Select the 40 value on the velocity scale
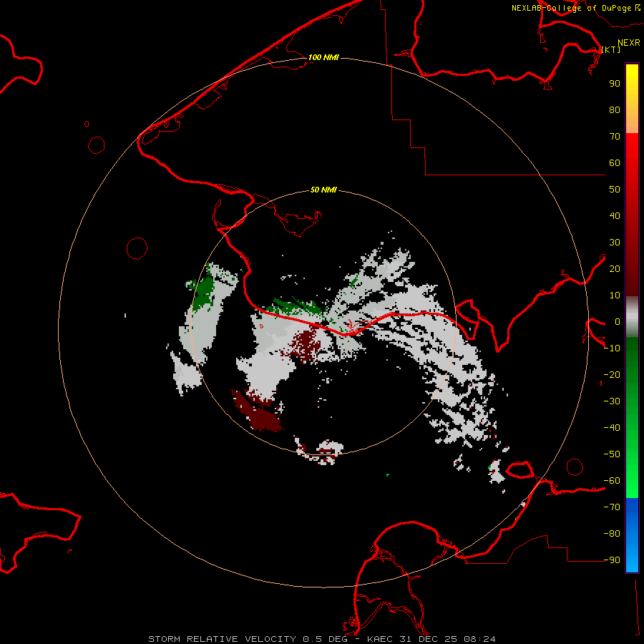This screenshot has width=644, height=644. 615,216
